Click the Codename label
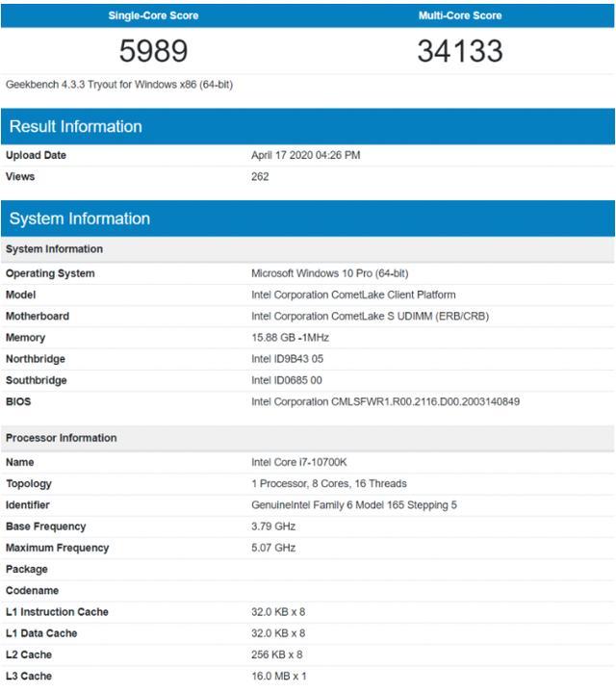Viewport: 616px width, 693px height. (32, 591)
